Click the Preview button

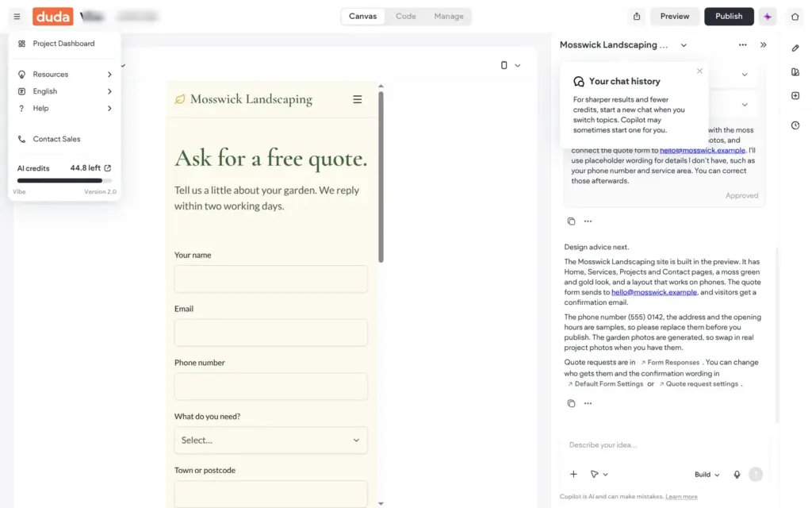[x=674, y=17]
